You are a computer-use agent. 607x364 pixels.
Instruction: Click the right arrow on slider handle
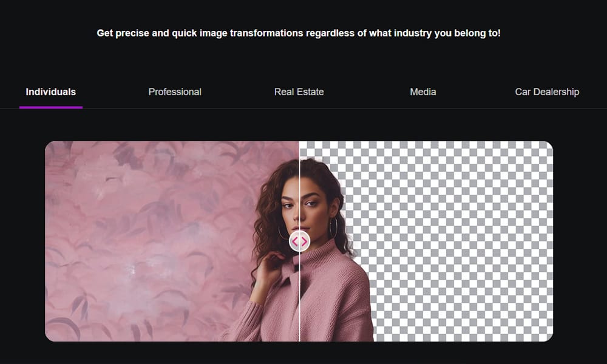tap(303, 241)
